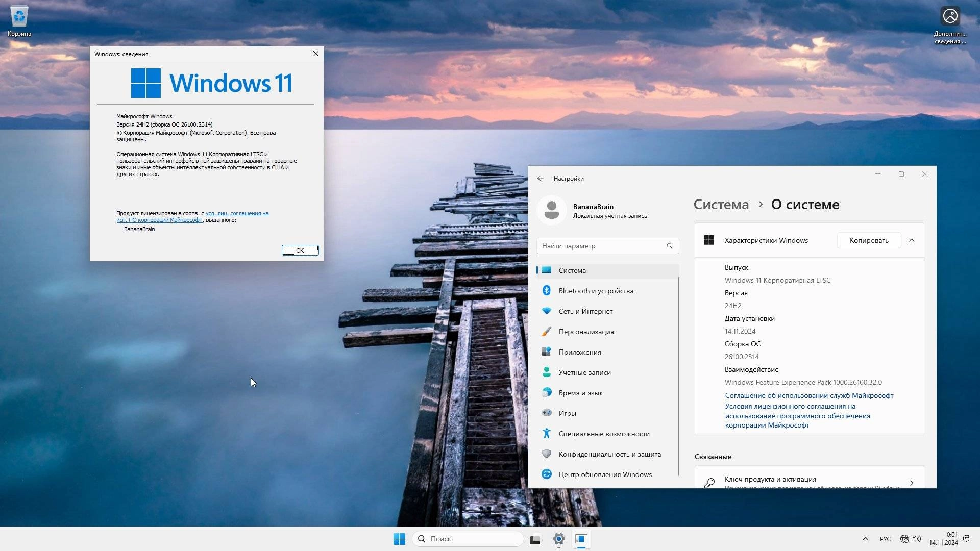Click the Центр обновления Windows update icon
The image size is (980, 551).
[x=547, y=474]
